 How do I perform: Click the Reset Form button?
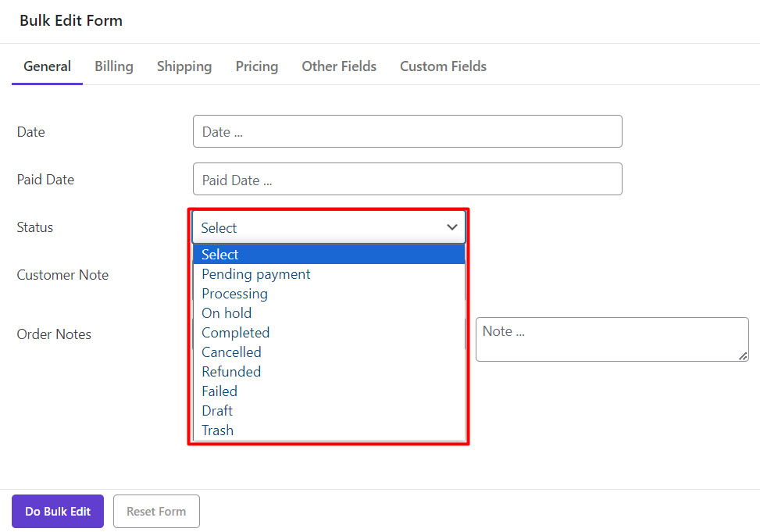(156, 512)
